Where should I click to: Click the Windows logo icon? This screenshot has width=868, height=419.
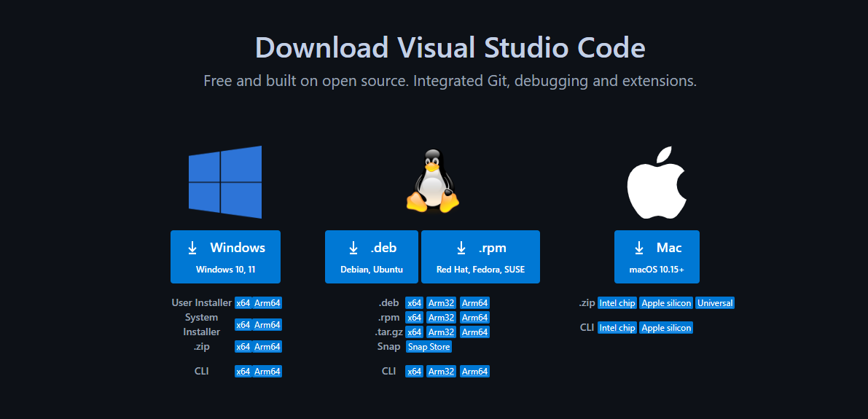click(x=225, y=182)
